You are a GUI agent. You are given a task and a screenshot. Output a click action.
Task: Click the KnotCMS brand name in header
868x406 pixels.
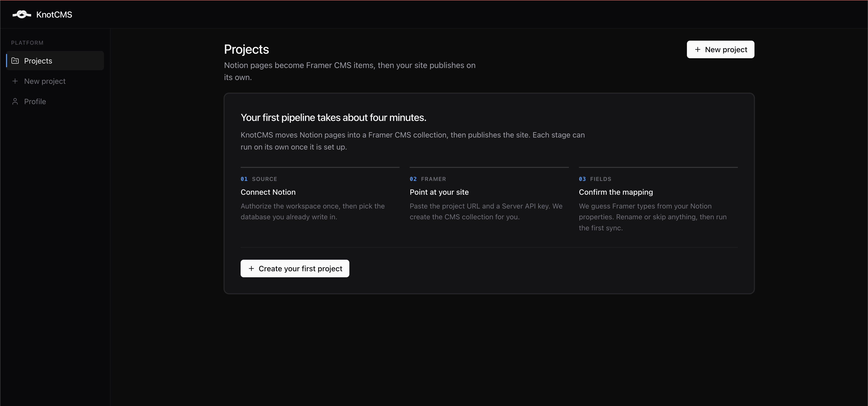54,15
